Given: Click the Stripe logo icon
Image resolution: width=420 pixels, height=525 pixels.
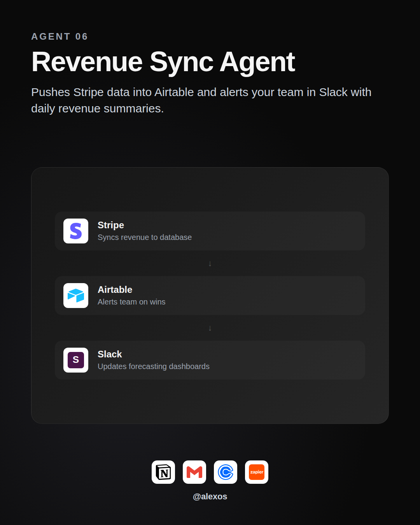Looking at the screenshot, I should click(76, 231).
